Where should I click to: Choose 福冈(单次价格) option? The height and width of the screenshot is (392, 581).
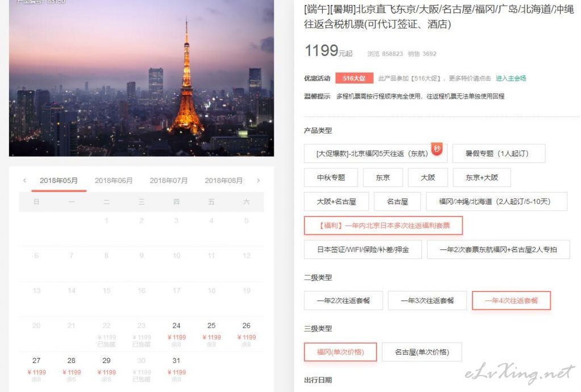pyautogui.click(x=340, y=352)
